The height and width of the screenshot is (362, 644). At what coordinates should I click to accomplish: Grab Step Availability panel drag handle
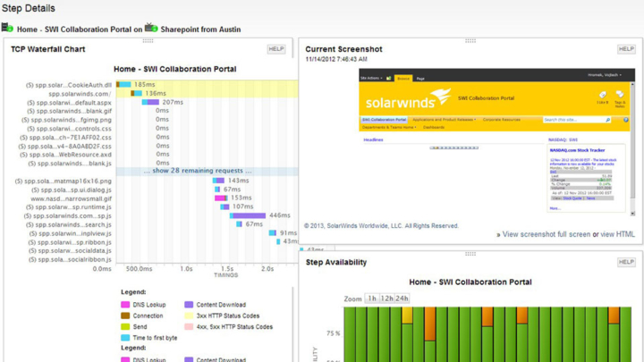[x=470, y=254]
